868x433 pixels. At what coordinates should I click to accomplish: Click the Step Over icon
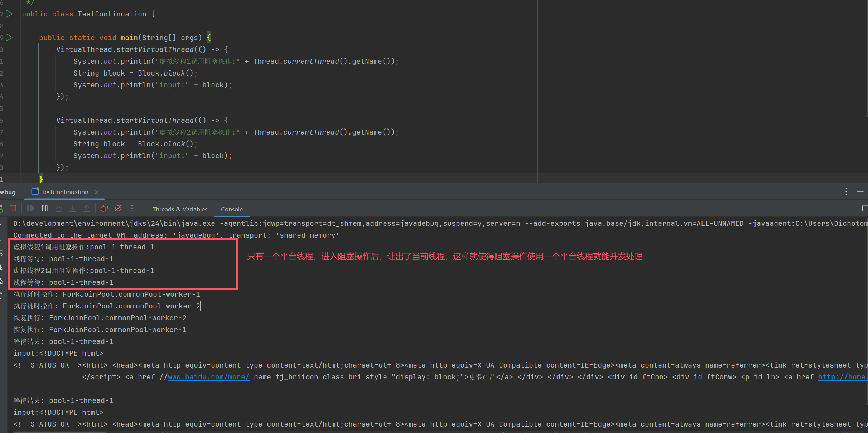point(59,209)
